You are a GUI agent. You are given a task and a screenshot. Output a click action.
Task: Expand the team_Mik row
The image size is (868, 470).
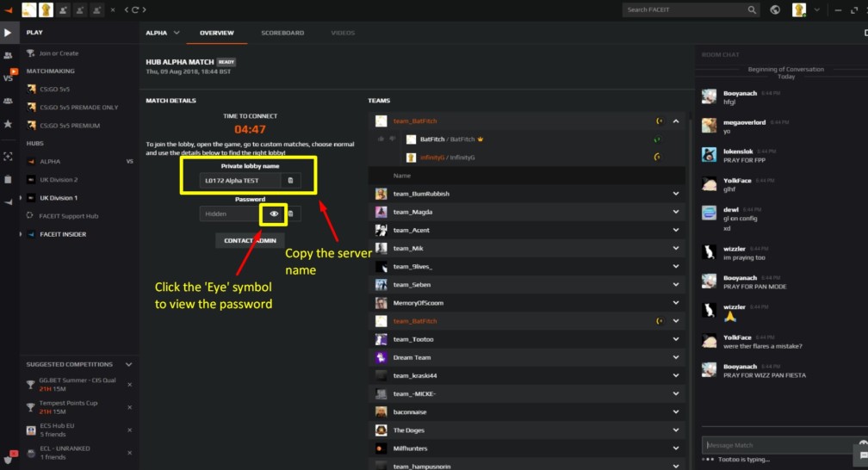click(x=676, y=248)
